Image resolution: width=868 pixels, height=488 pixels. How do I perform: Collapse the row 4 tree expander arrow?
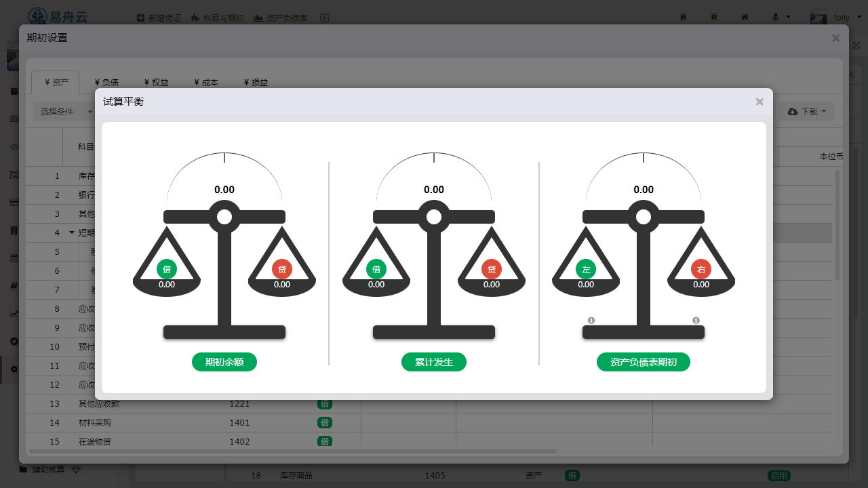coord(72,232)
